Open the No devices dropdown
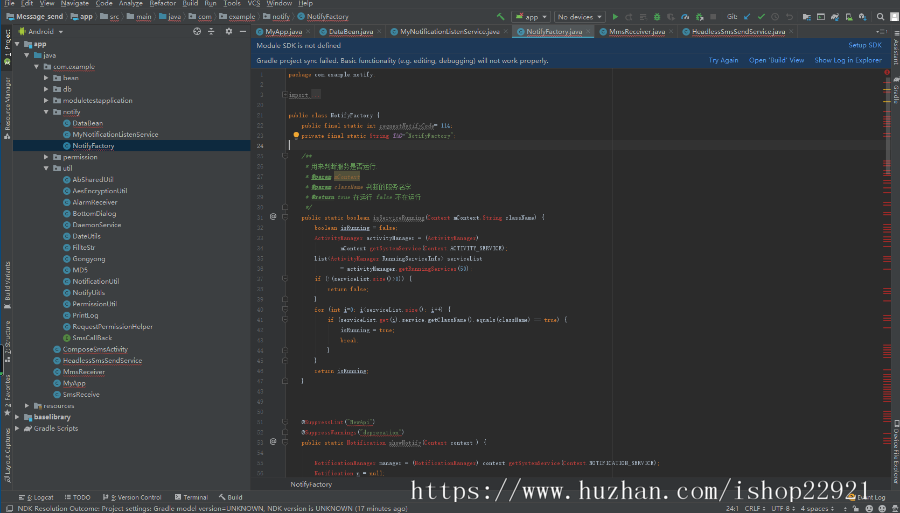Viewport: 900px width, 513px height. [x=578, y=17]
